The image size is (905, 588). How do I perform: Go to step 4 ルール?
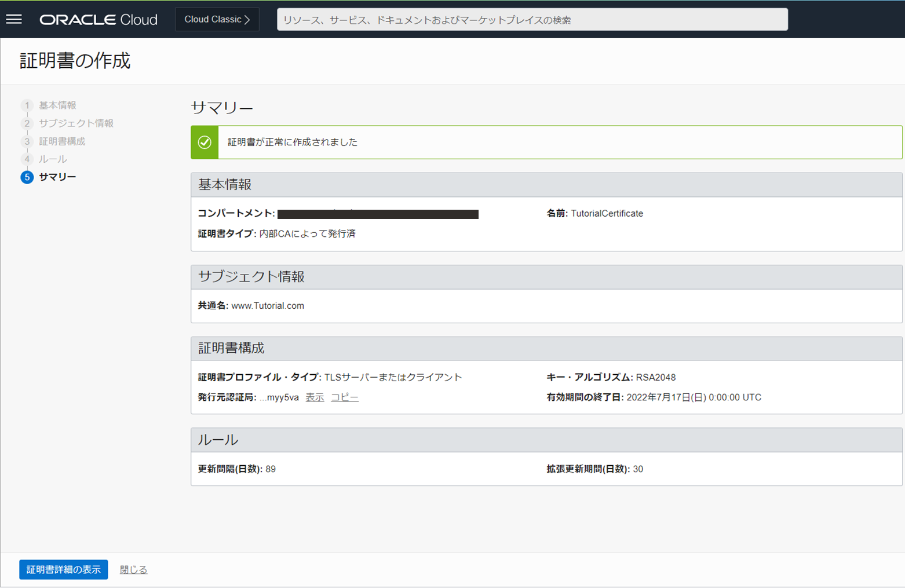point(53,159)
